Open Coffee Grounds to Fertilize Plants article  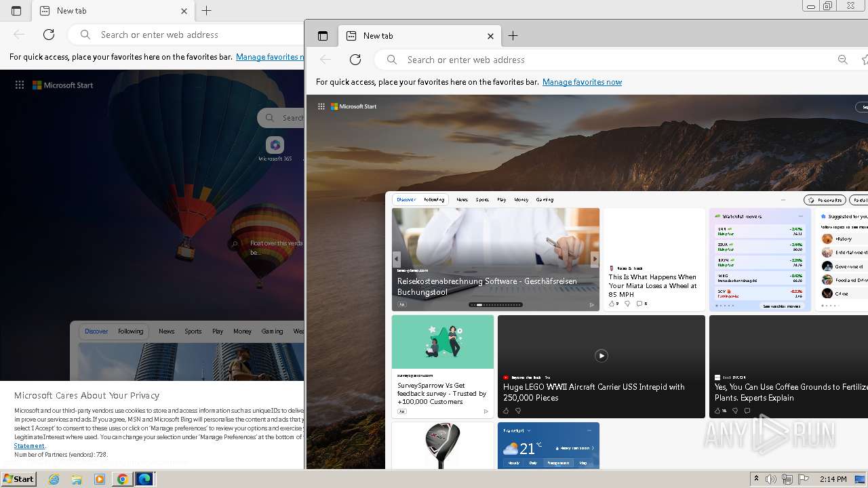tap(791, 392)
